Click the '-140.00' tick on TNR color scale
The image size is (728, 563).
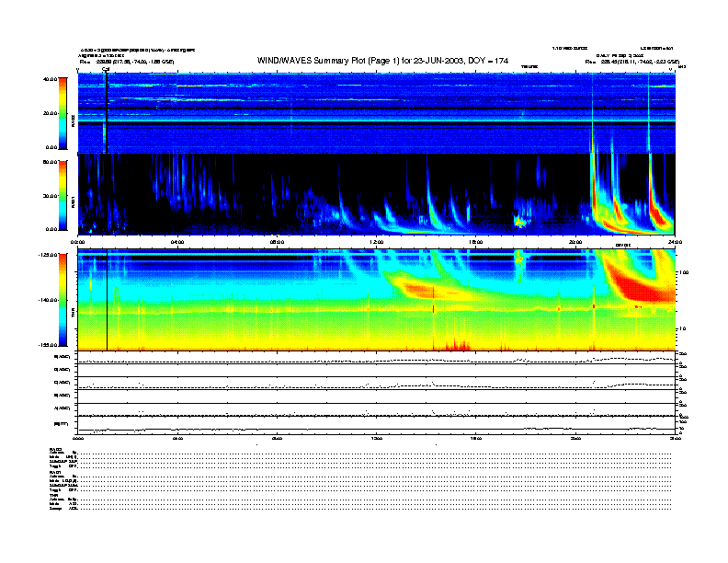[48, 300]
